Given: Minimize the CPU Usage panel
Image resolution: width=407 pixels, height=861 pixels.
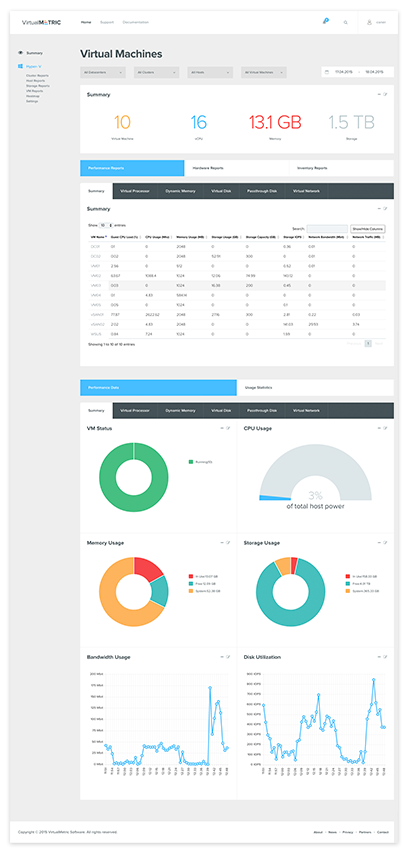Looking at the screenshot, I should [x=379, y=428].
